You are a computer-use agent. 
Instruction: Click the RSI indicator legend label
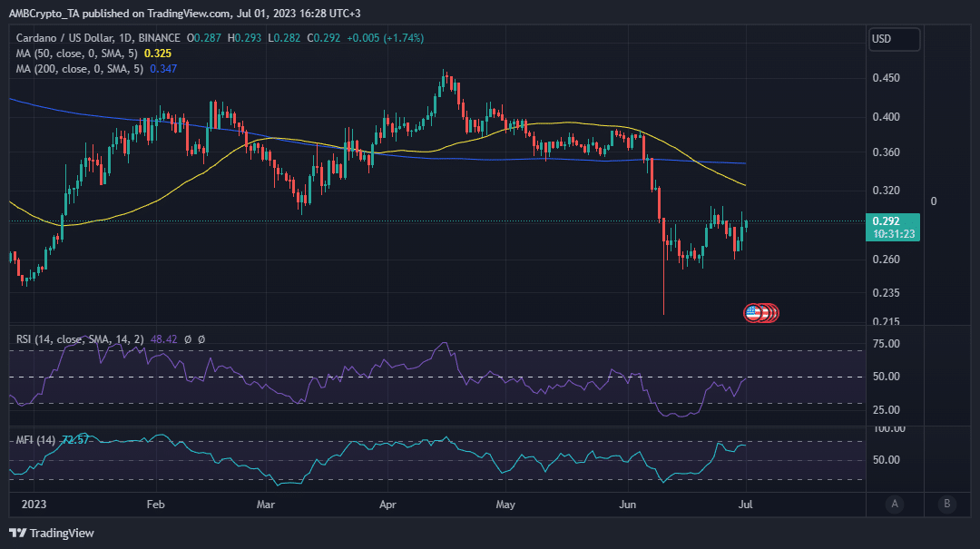tap(77, 339)
